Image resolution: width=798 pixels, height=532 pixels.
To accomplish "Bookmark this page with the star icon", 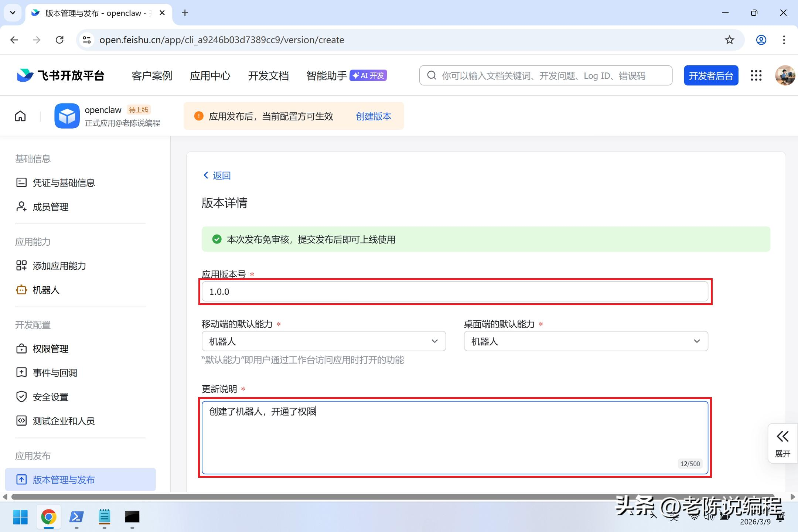I will (729, 40).
